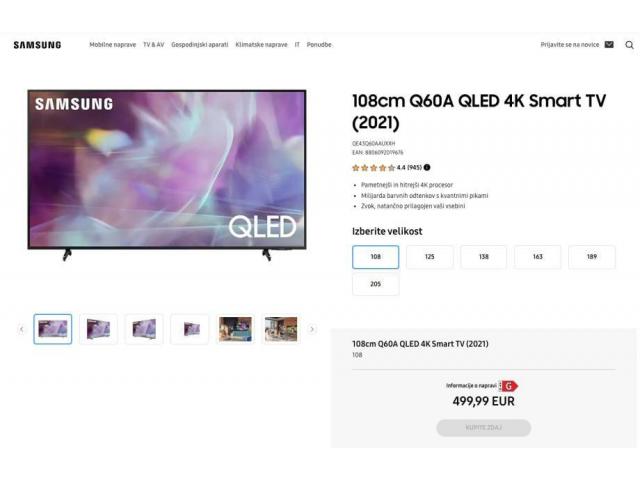Select the second TV angle thumbnail
The height and width of the screenshot is (480, 640).
click(98, 329)
